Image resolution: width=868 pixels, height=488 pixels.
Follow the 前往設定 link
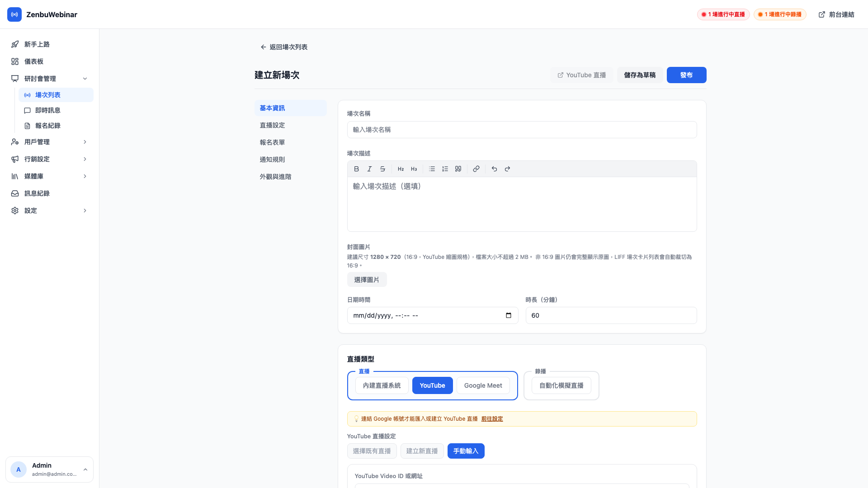point(492,419)
